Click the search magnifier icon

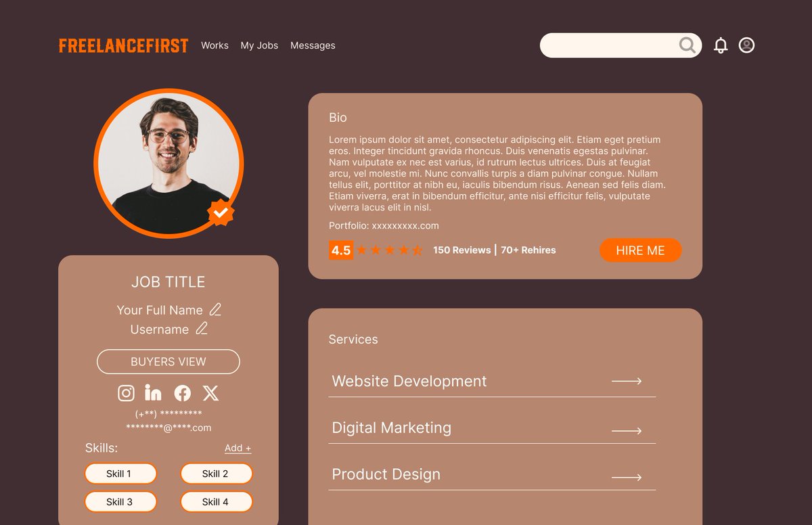[687, 45]
